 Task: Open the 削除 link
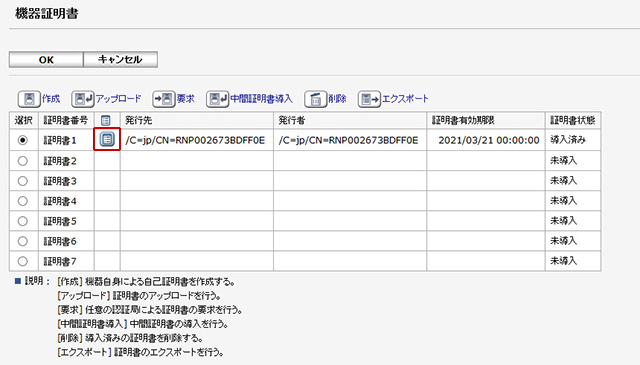click(x=338, y=99)
